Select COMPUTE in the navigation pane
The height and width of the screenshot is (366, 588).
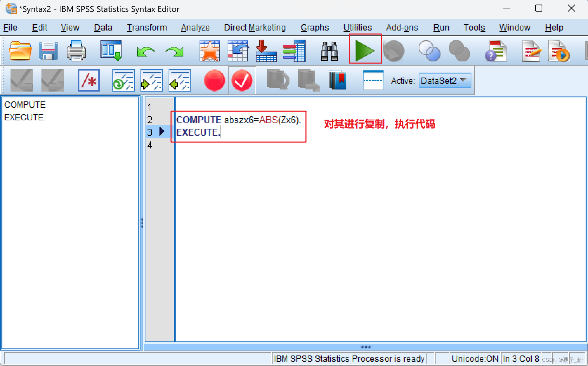point(25,105)
